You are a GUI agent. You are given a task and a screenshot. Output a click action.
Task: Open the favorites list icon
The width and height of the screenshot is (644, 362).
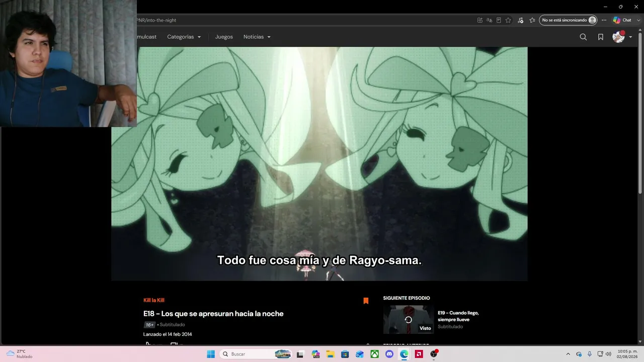pos(532,20)
